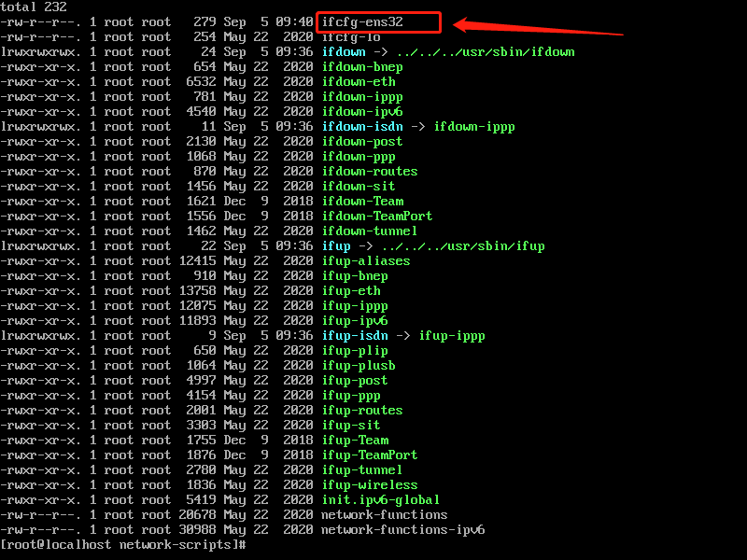Click the ifup-plip filename
This screenshot has height=560, width=747.
click(355, 351)
